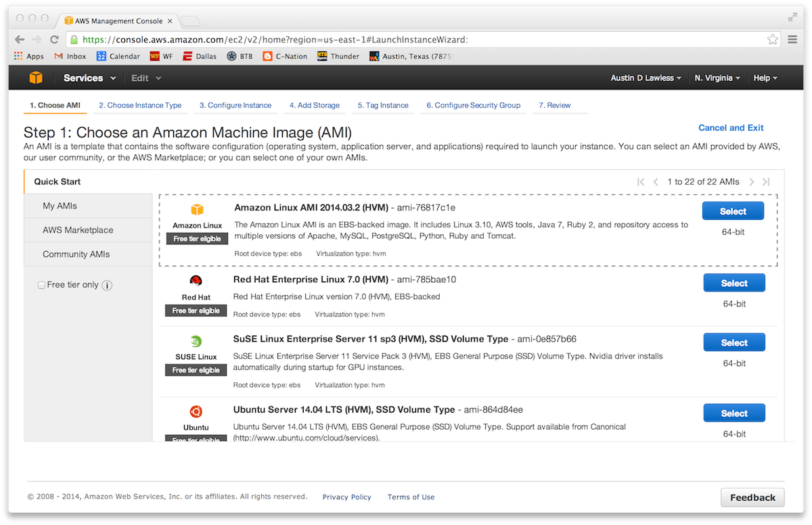Jump to first page of AMIs
The height and width of the screenshot is (525, 812).
pos(641,182)
